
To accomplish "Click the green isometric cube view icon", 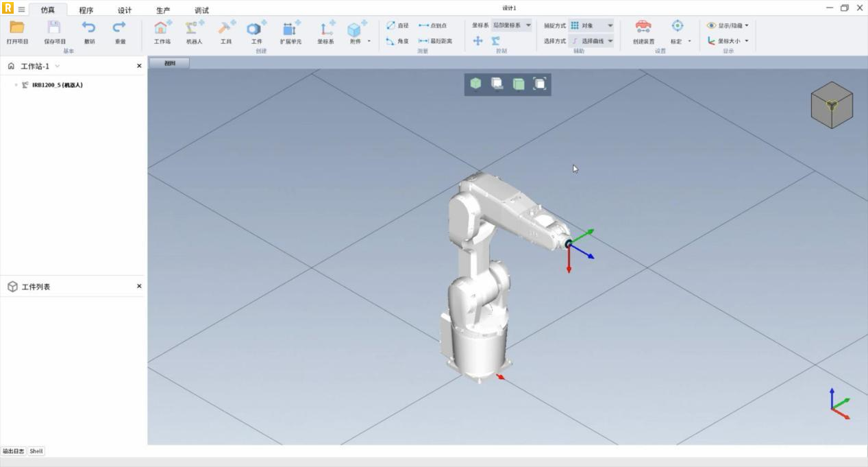I will pyautogui.click(x=475, y=84).
